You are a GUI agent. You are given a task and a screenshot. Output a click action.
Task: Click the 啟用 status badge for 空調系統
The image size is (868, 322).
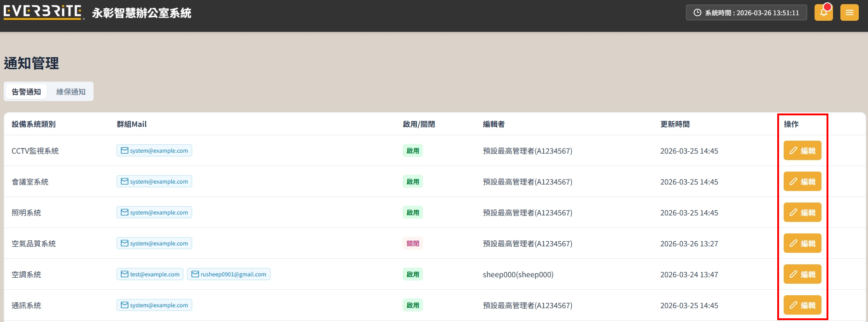[x=412, y=274]
